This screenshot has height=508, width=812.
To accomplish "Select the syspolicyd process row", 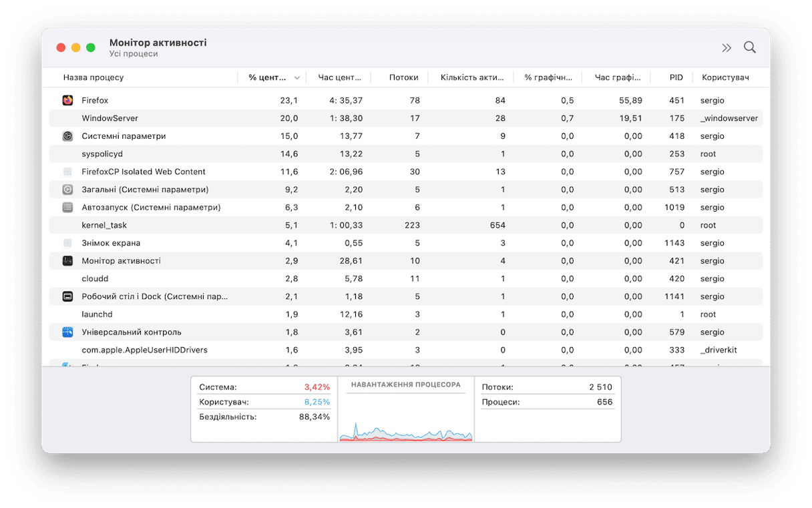I will point(406,154).
